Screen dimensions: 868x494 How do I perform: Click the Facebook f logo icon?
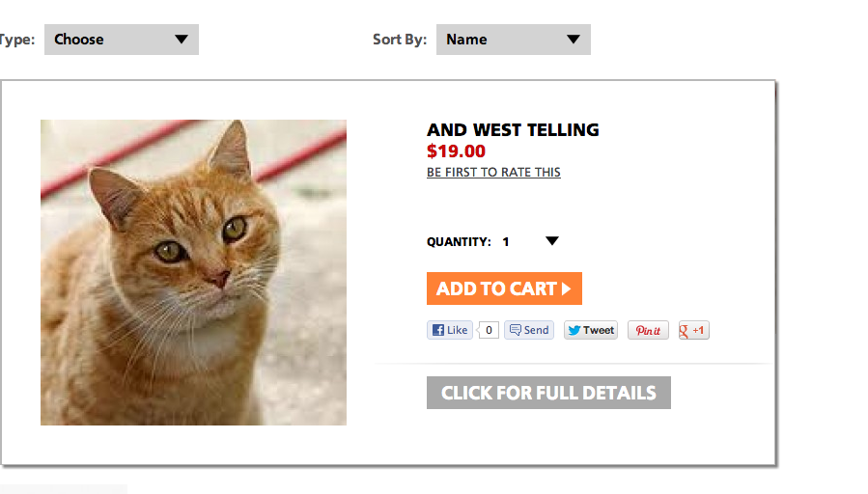click(x=438, y=330)
